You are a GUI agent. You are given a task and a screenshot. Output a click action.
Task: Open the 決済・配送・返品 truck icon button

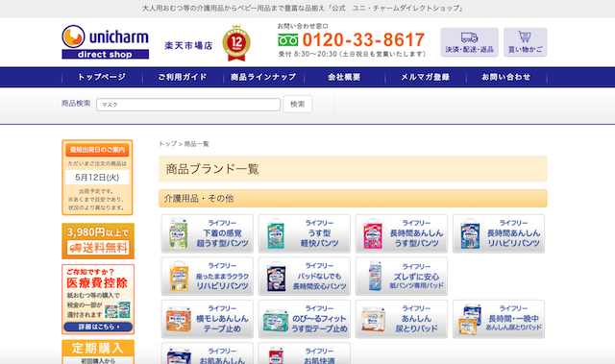pos(469,42)
